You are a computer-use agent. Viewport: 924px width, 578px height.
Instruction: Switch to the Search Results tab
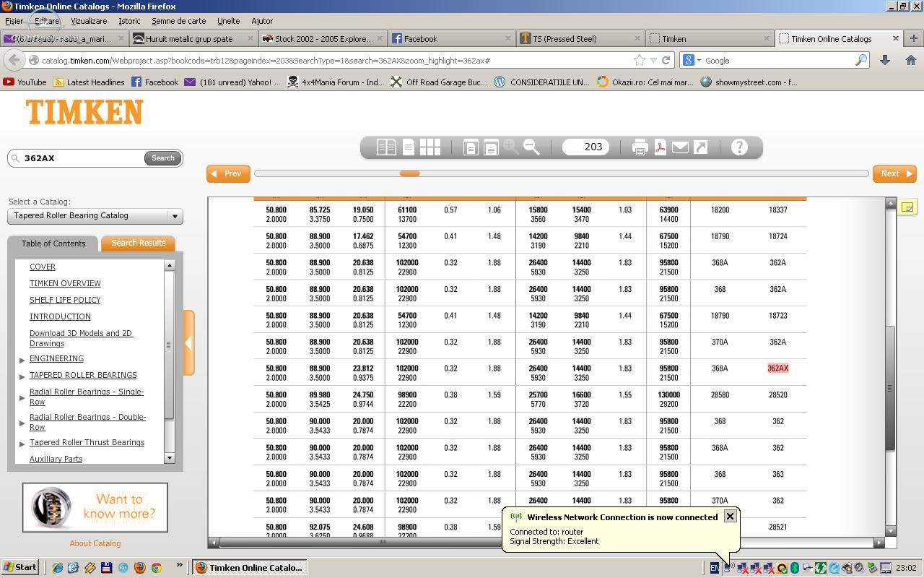tap(139, 243)
